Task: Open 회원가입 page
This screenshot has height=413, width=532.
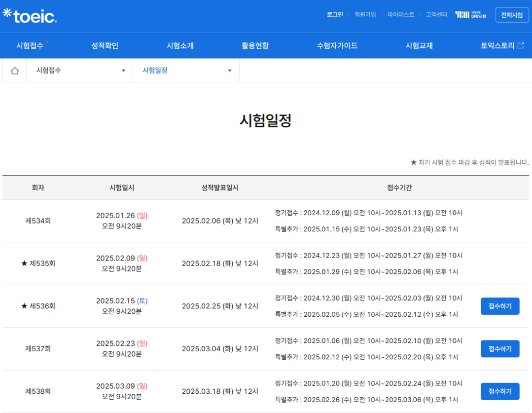Action: click(x=365, y=15)
